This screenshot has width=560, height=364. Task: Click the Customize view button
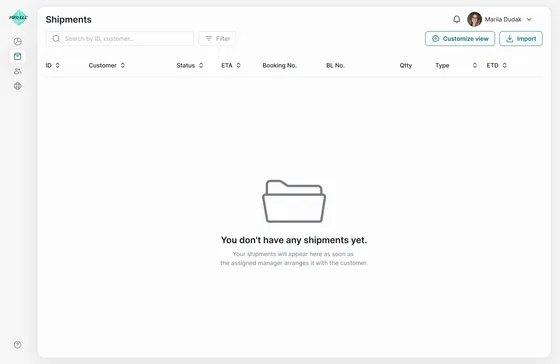pyautogui.click(x=460, y=39)
